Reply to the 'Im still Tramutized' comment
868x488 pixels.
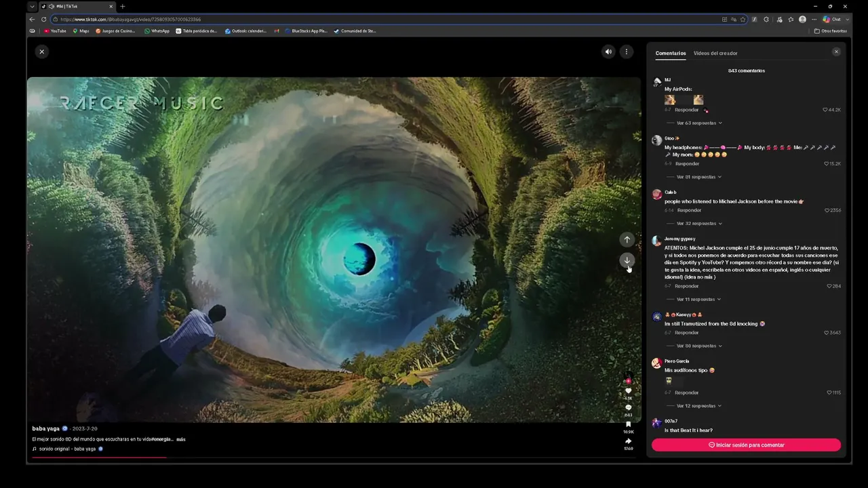686,333
